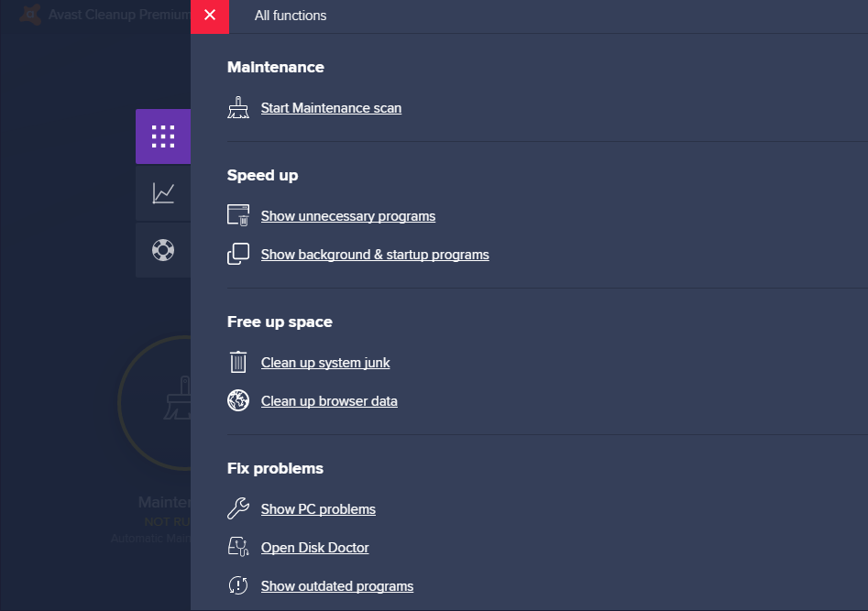Click the globe icon for browser data
Viewport: 868px width, 611px height.
coord(238,401)
